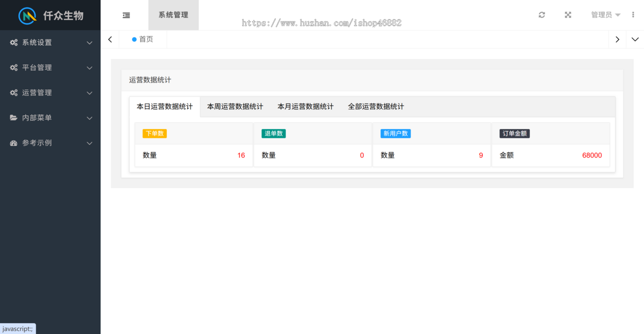Open the 平台管理 sidebar menu
Screen dimensions: 644x334
[x=50, y=68]
